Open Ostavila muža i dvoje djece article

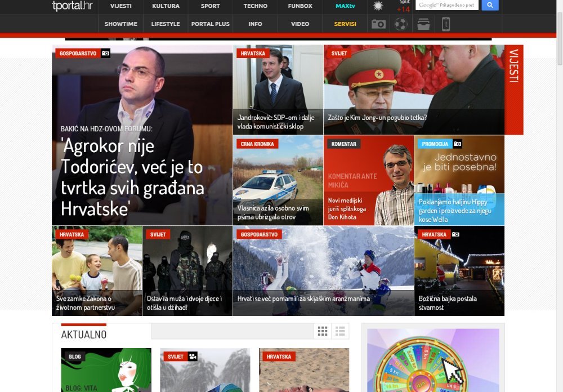pos(187,271)
